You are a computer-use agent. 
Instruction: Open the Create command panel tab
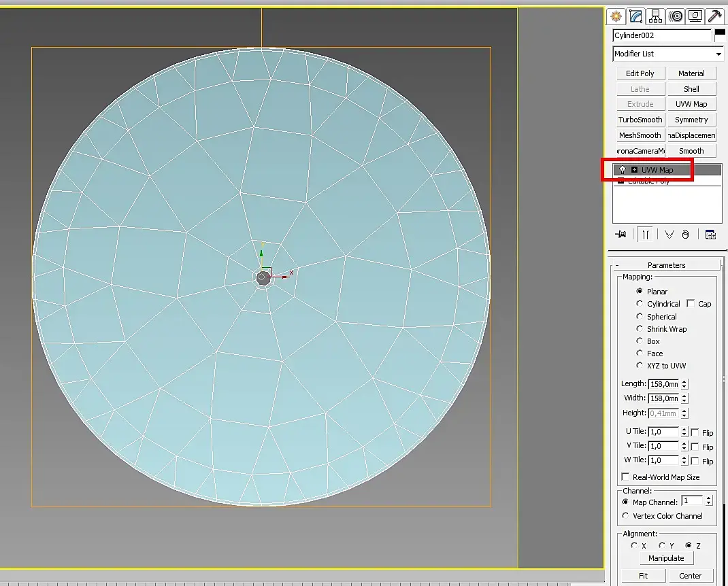point(616,16)
